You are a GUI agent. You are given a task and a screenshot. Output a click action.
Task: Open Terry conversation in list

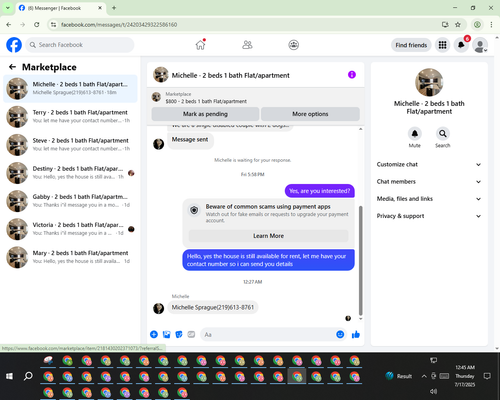[70, 117]
